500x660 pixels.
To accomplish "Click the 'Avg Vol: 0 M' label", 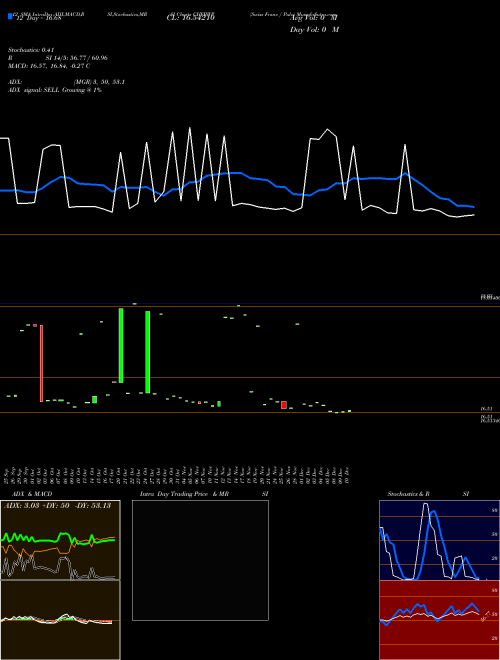I will tap(313, 18).
